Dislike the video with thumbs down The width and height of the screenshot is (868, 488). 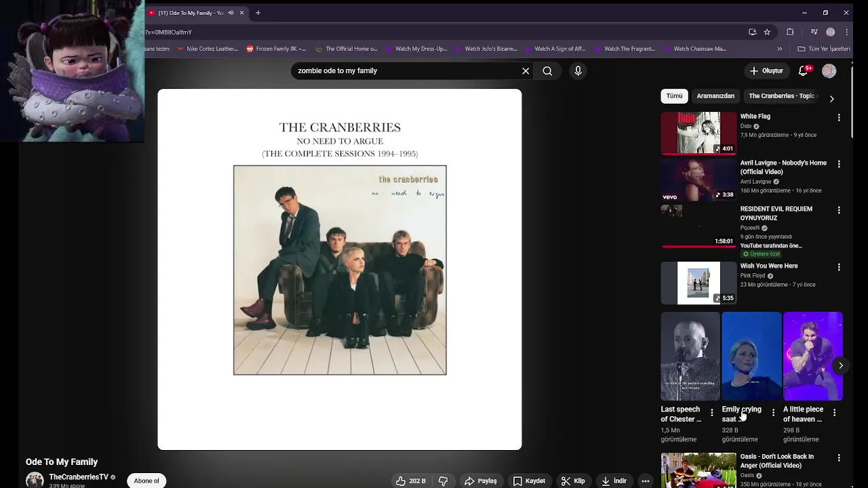tap(443, 481)
